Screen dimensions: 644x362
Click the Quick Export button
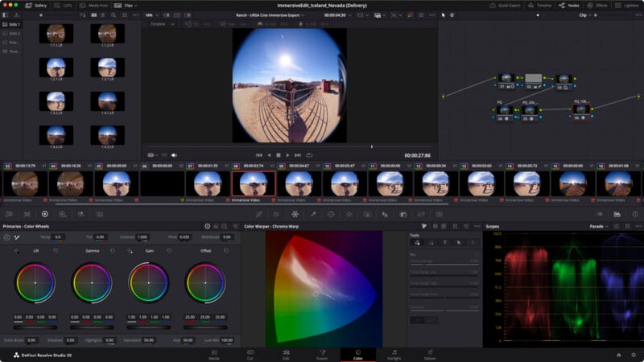click(x=507, y=5)
